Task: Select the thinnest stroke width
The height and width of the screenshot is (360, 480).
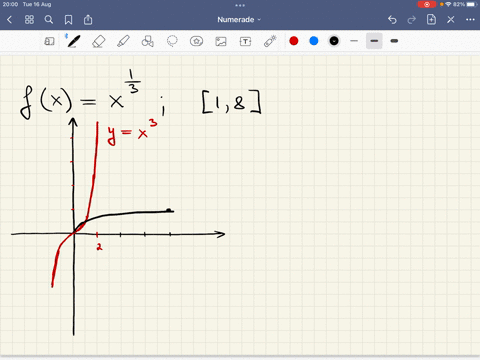Action: click(354, 41)
